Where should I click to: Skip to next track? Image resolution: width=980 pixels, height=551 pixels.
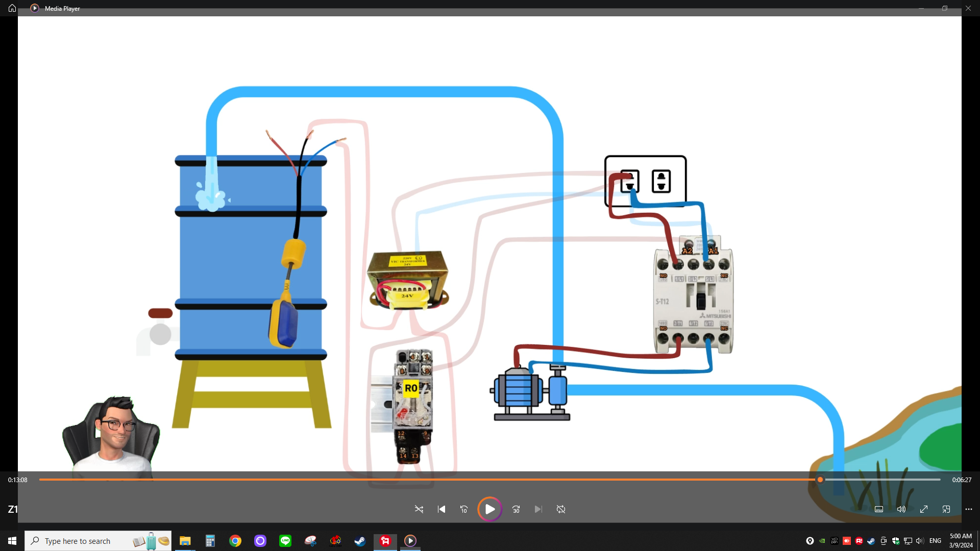click(x=538, y=509)
